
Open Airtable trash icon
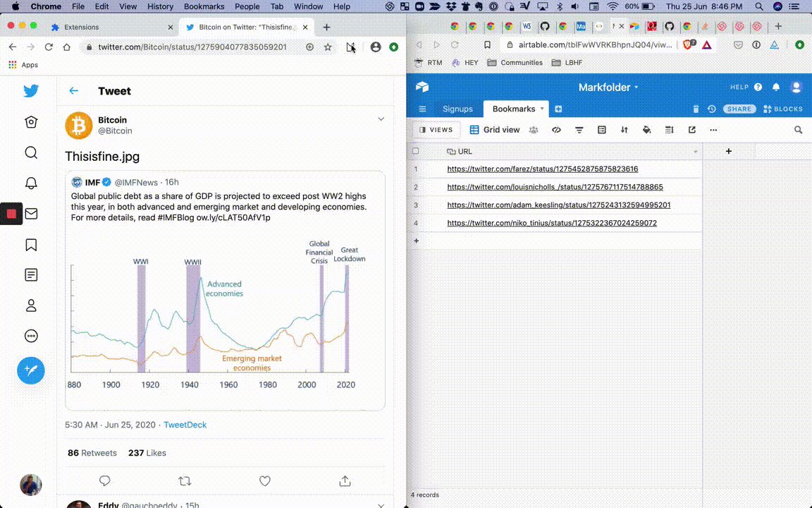click(x=696, y=109)
